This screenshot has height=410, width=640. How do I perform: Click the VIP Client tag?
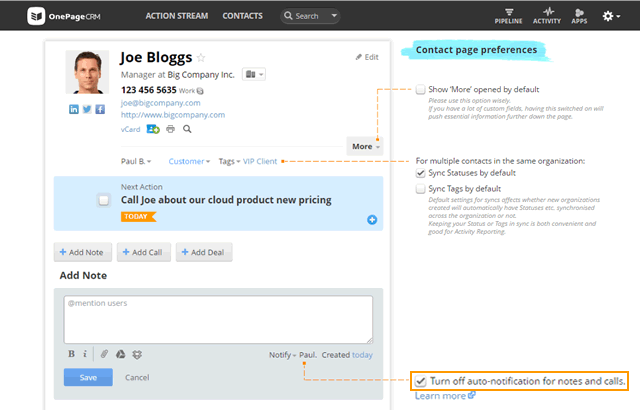pyautogui.click(x=260, y=162)
